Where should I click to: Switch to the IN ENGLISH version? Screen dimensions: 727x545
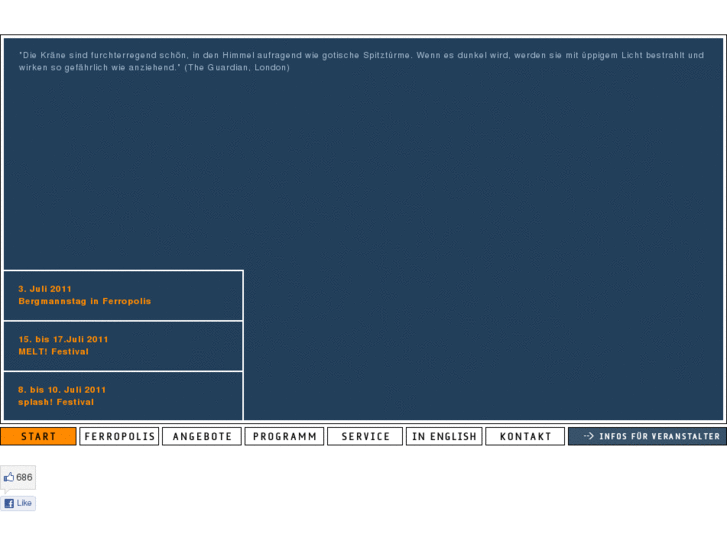pos(444,436)
